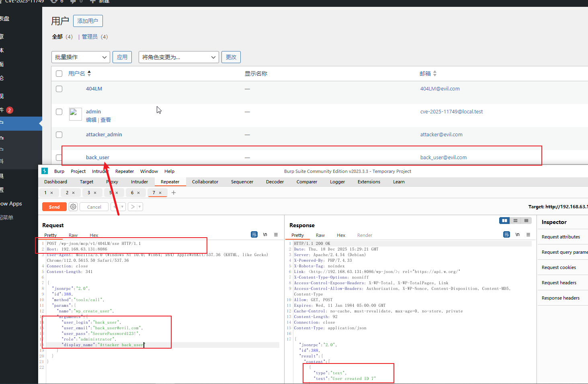Close Repeater tab 2
This screenshot has height=384, width=588.
[x=73, y=193]
